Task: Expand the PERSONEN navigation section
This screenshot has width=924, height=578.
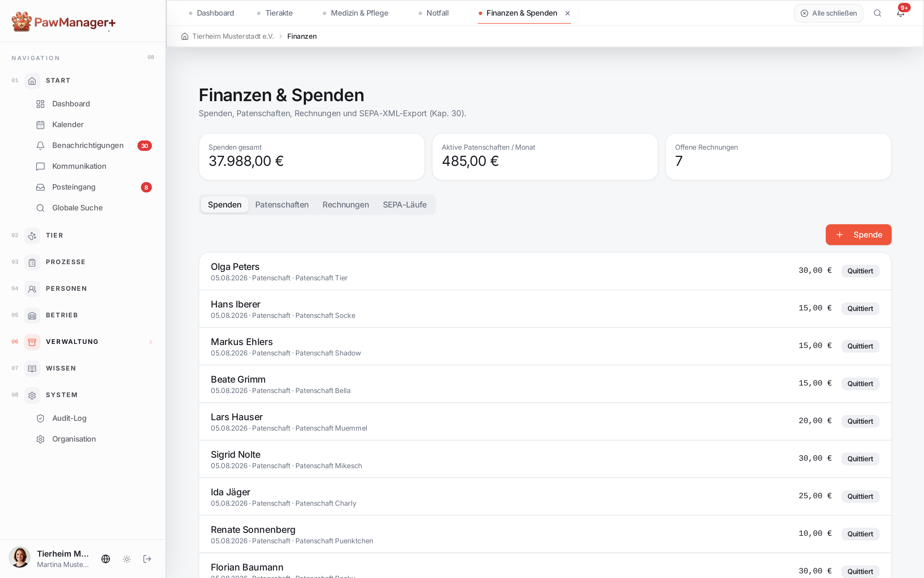Action: click(83, 289)
